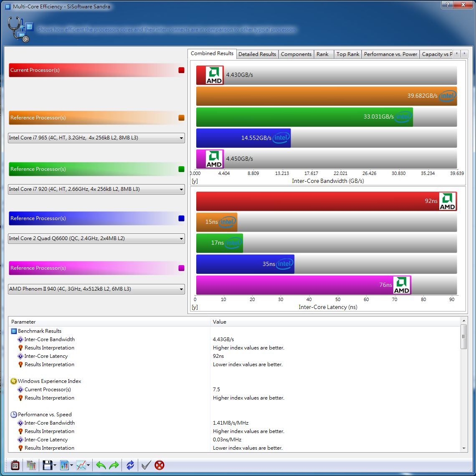476x476 pixels.
Task: Click the floppy disk save icon
Action: point(47,465)
